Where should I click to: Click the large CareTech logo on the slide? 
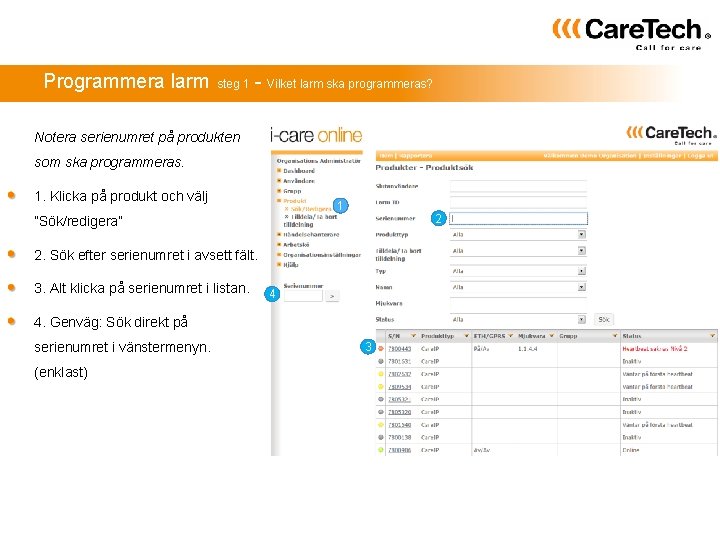[632, 34]
